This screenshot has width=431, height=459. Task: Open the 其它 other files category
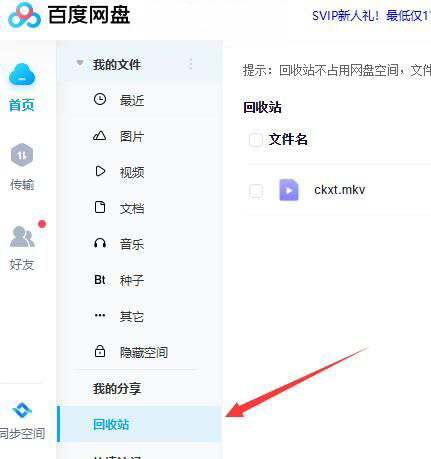coord(132,316)
